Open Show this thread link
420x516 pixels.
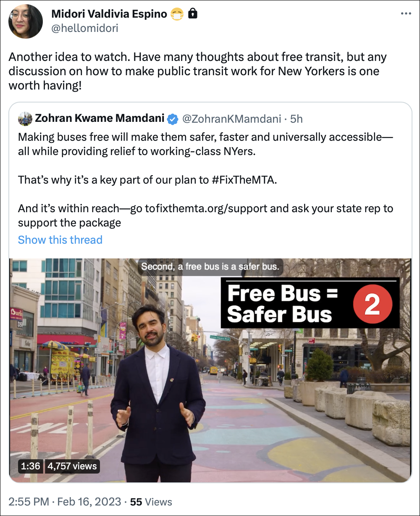[60, 240]
